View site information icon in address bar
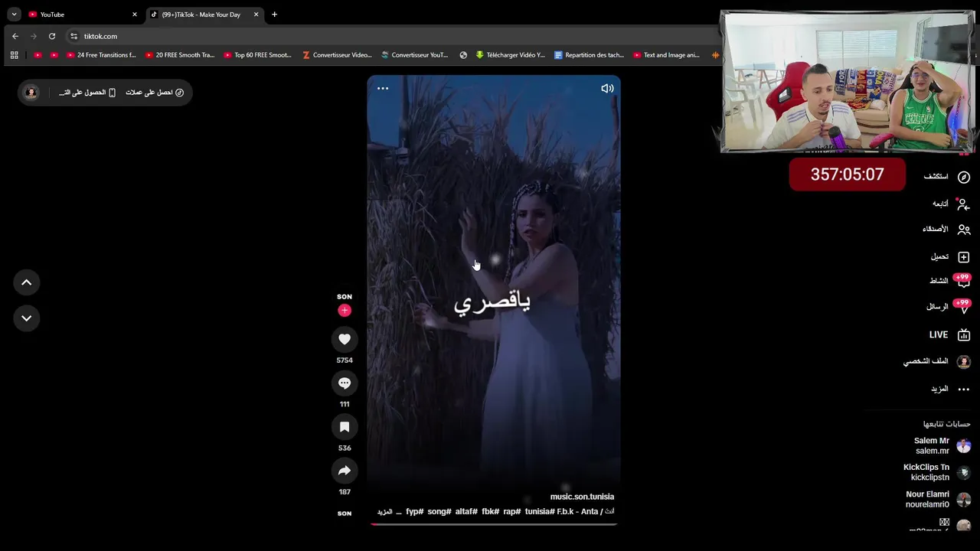This screenshot has height=551, width=980. [x=73, y=36]
